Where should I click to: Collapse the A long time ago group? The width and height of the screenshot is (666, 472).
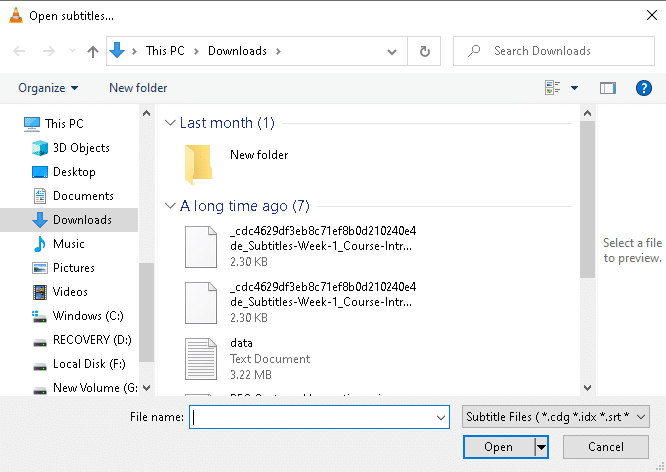coord(170,207)
